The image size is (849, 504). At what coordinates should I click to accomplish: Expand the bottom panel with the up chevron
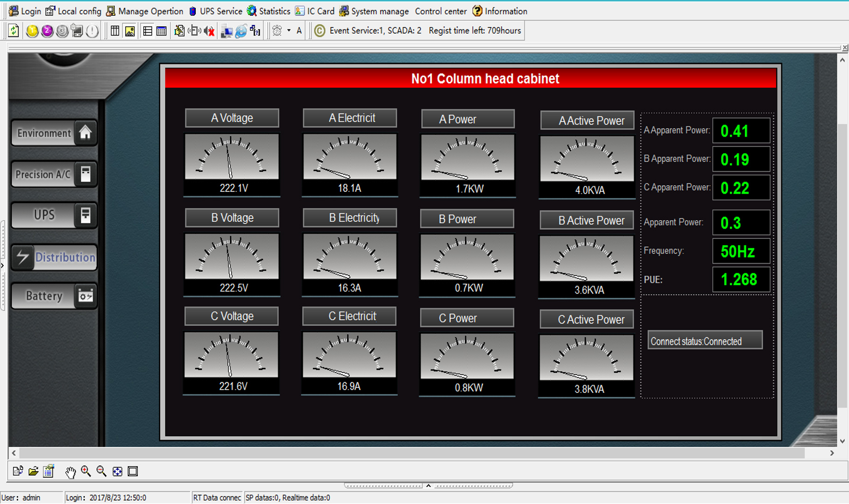pos(428,486)
